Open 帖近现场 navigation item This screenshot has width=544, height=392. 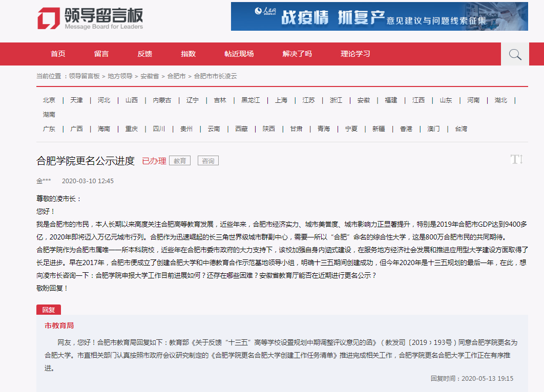coord(239,54)
